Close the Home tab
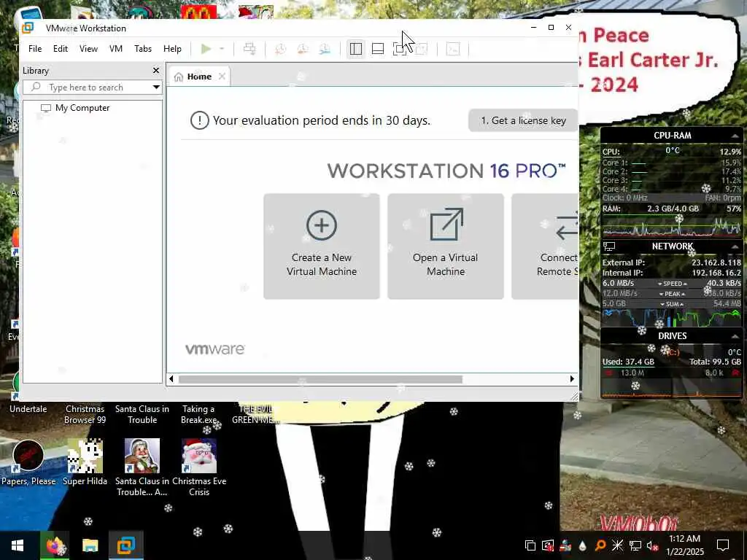The width and height of the screenshot is (747, 560). click(222, 76)
